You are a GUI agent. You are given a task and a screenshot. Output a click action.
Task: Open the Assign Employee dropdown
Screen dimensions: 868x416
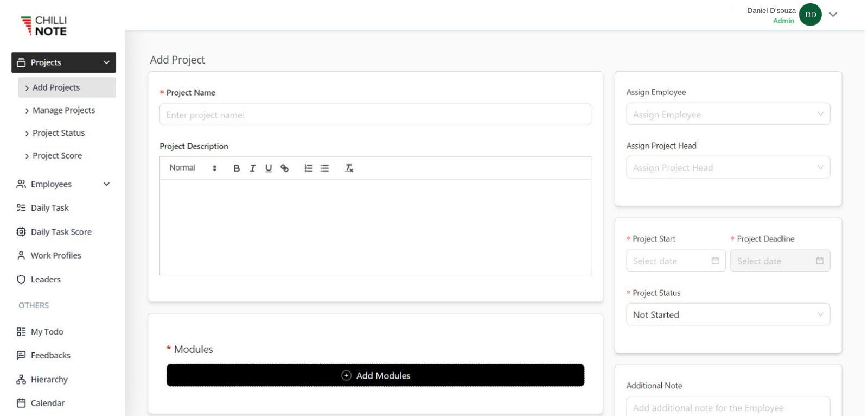(727, 114)
